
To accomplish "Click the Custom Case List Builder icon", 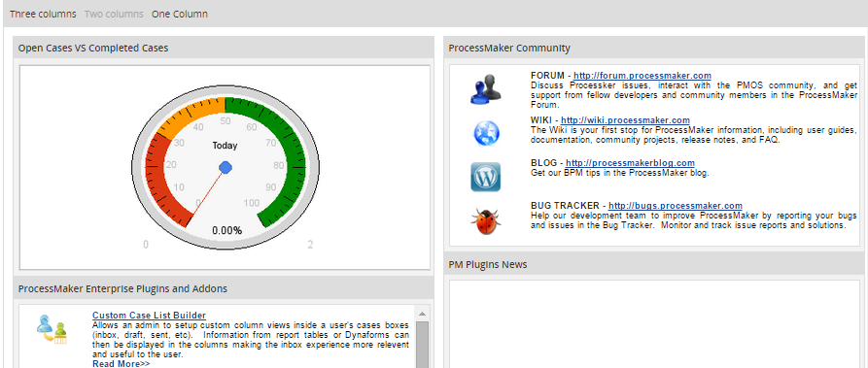I will coord(52,329).
